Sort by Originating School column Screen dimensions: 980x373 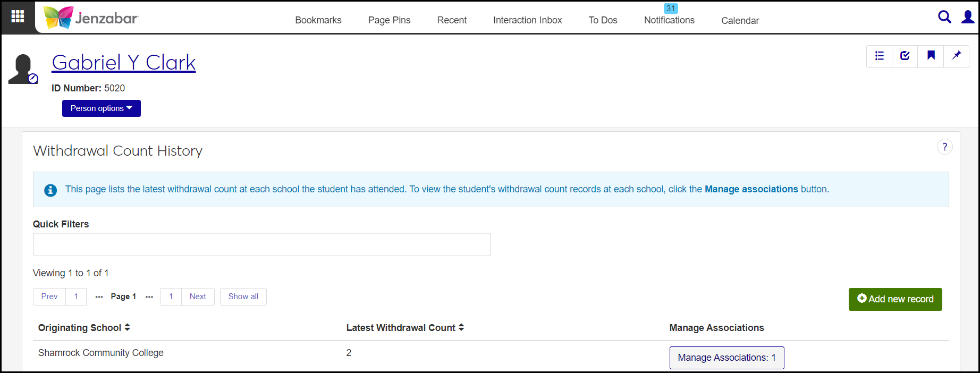(x=84, y=328)
